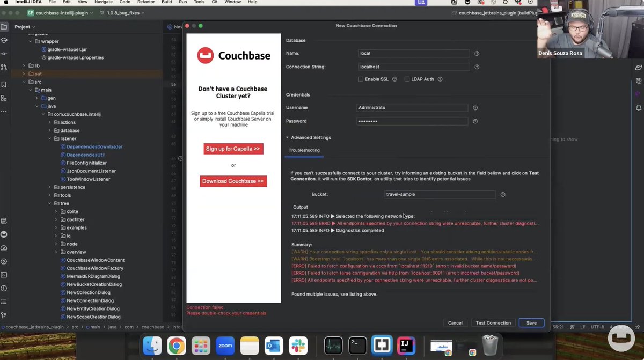Open the Pull Requests tool window icon
Viewport: 644px width, 360px height.
click(4, 68)
